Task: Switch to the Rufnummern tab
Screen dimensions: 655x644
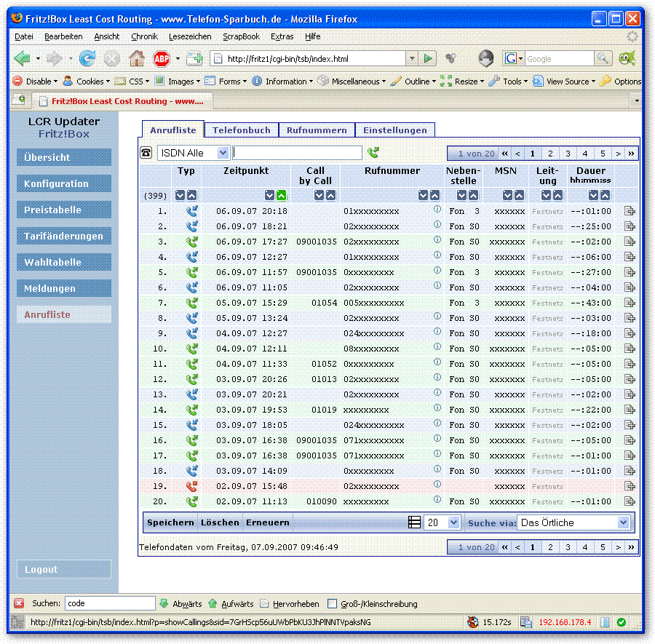Action: pyautogui.click(x=317, y=130)
